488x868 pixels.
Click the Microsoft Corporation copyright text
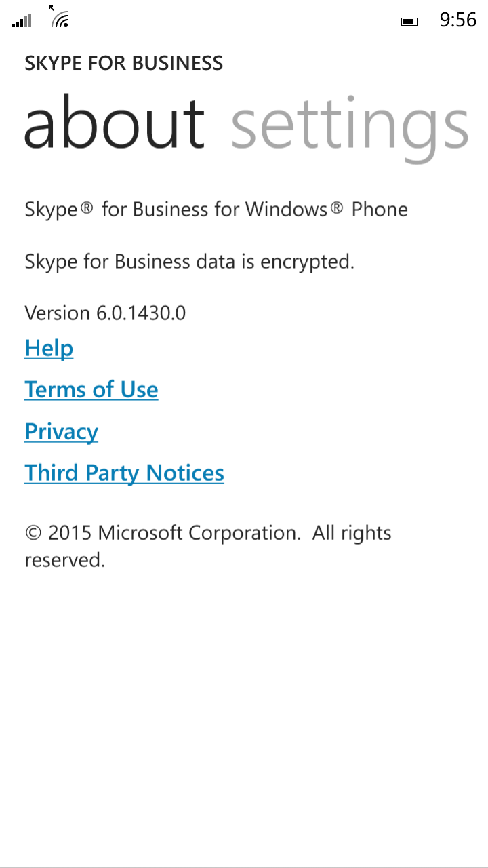click(199, 533)
